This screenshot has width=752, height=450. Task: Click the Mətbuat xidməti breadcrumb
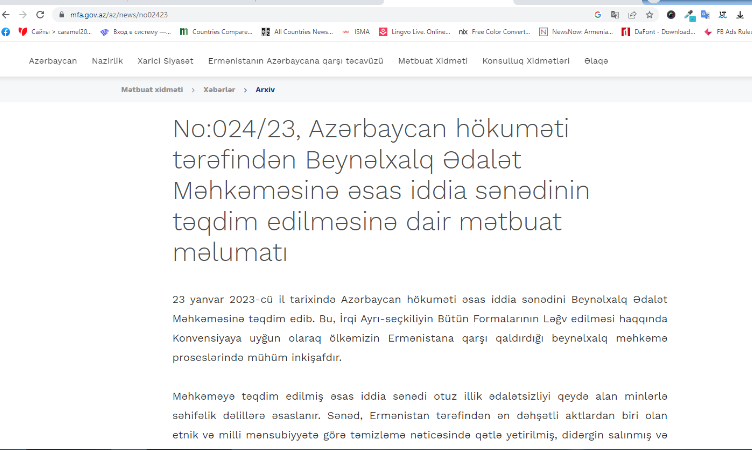(152, 90)
